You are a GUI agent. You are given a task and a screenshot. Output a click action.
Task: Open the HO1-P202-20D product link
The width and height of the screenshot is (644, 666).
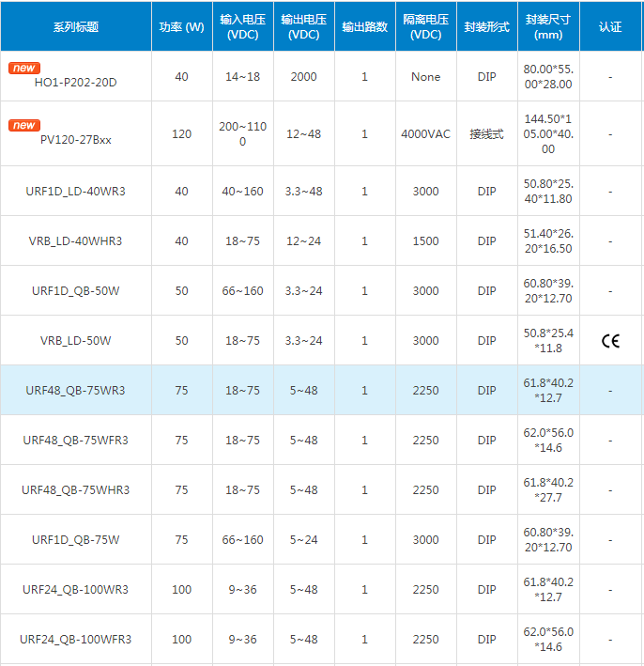coord(75,83)
